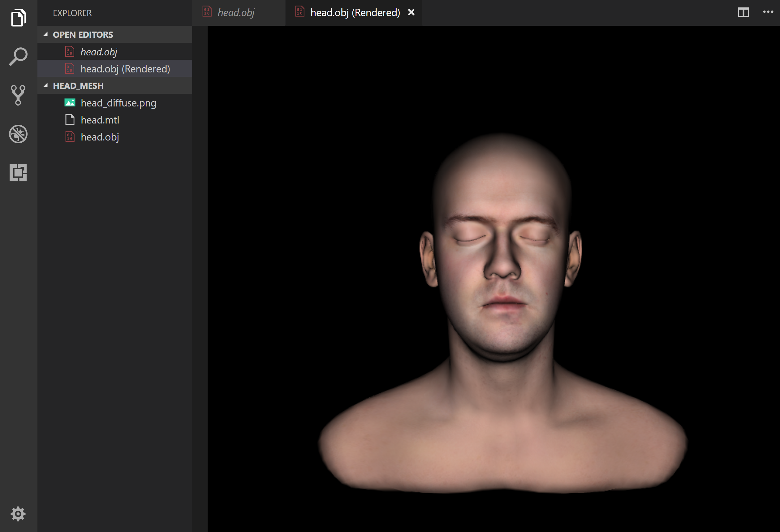Open the Debug view icon
Viewport: 780px width, 532px height.
18,134
